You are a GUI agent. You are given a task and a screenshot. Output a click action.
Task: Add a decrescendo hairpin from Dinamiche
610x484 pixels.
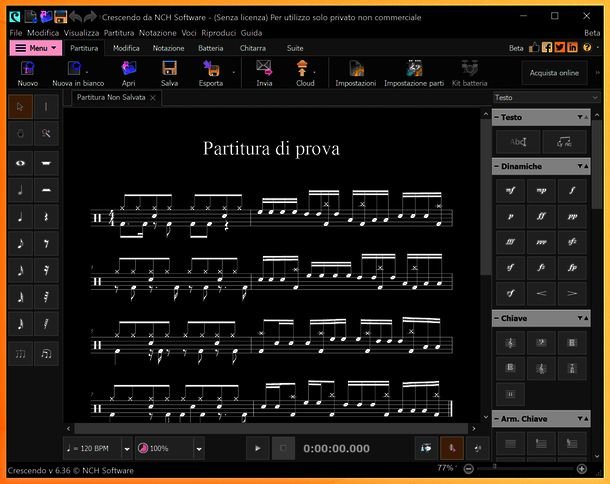coord(572,293)
